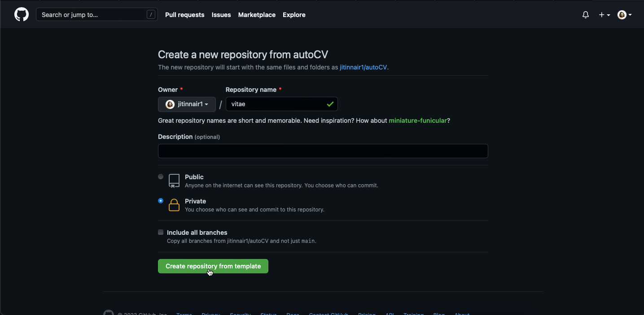The image size is (644, 315).
Task: Click the 'Include all branches' label text
Action: 197,233
